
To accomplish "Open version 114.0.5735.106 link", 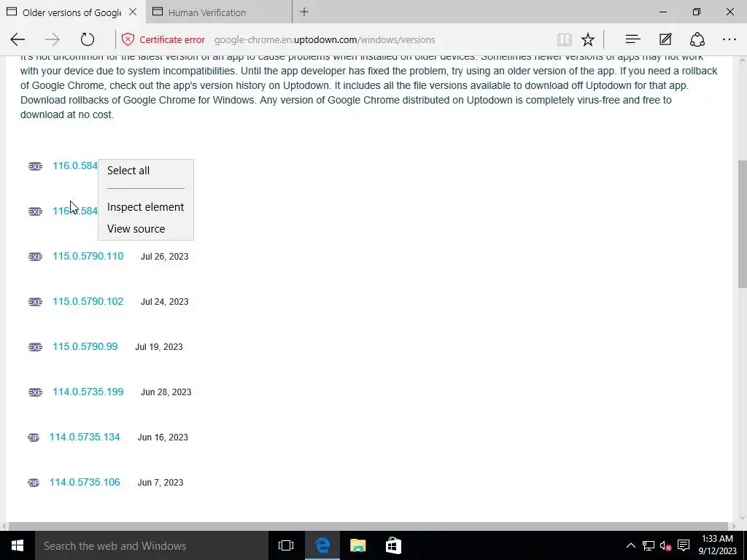I will 85,483.
